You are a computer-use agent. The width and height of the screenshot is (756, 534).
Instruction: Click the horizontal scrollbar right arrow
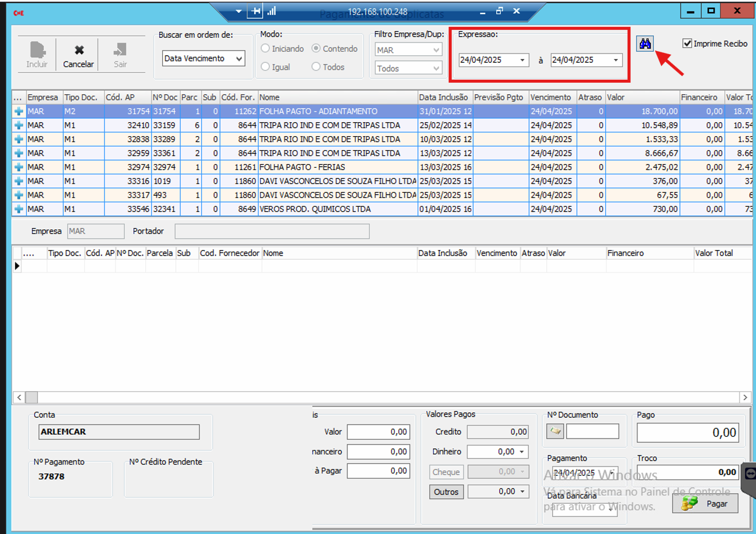pyautogui.click(x=745, y=397)
